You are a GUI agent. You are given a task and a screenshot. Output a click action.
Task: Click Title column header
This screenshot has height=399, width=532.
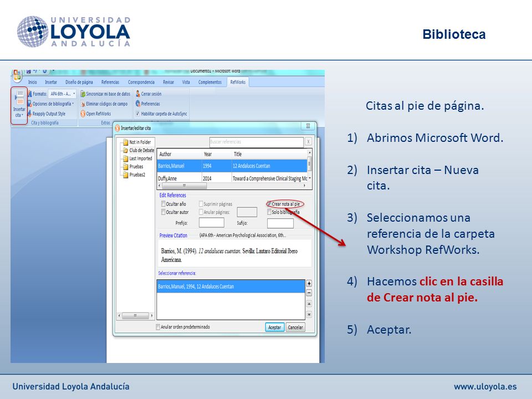pyautogui.click(x=270, y=154)
